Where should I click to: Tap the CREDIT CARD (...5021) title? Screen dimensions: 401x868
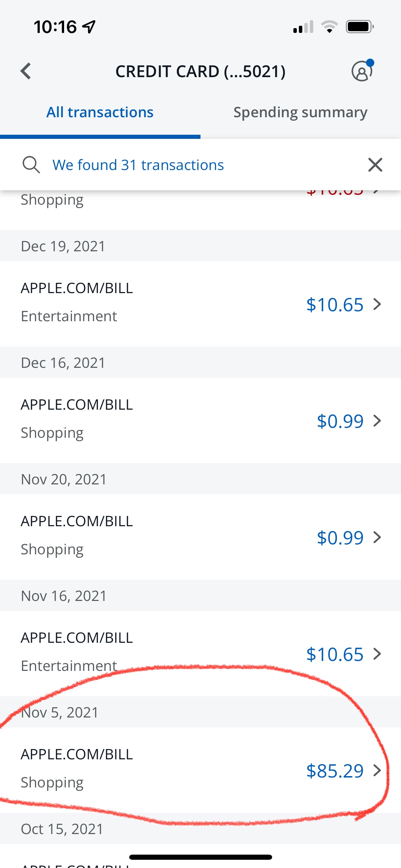200,71
